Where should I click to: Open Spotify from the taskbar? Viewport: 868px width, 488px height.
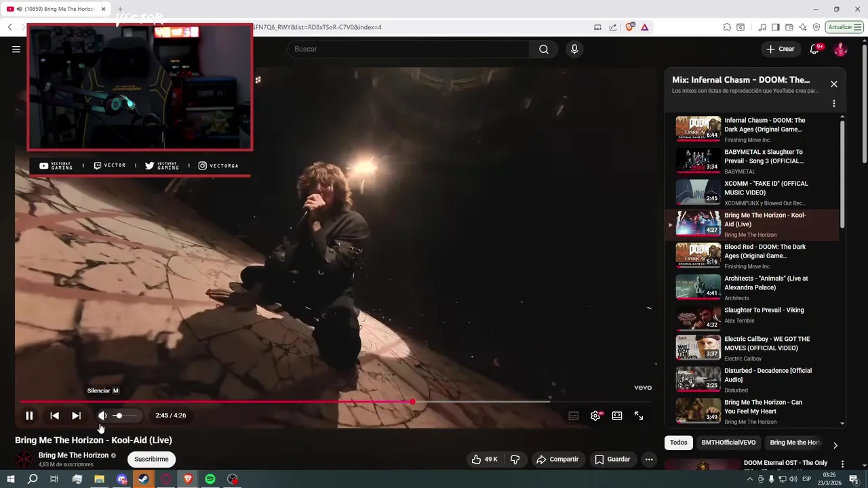click(x=210, y=479)
